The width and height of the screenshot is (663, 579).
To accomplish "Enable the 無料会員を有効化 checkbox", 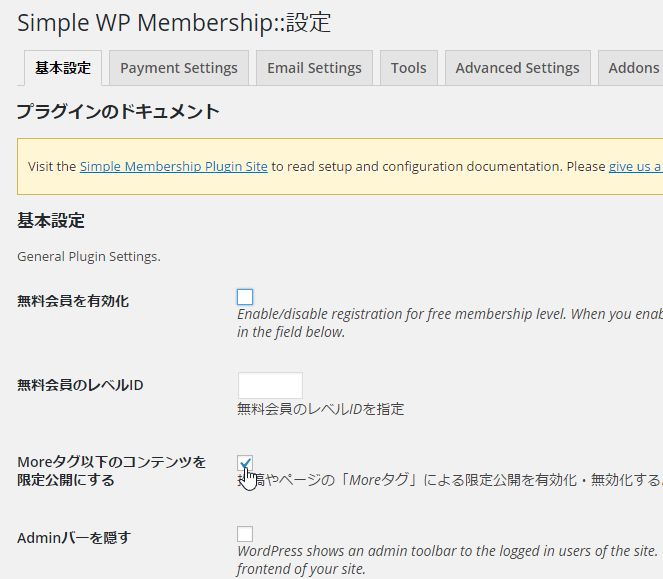I will click(x=245, y=297).
